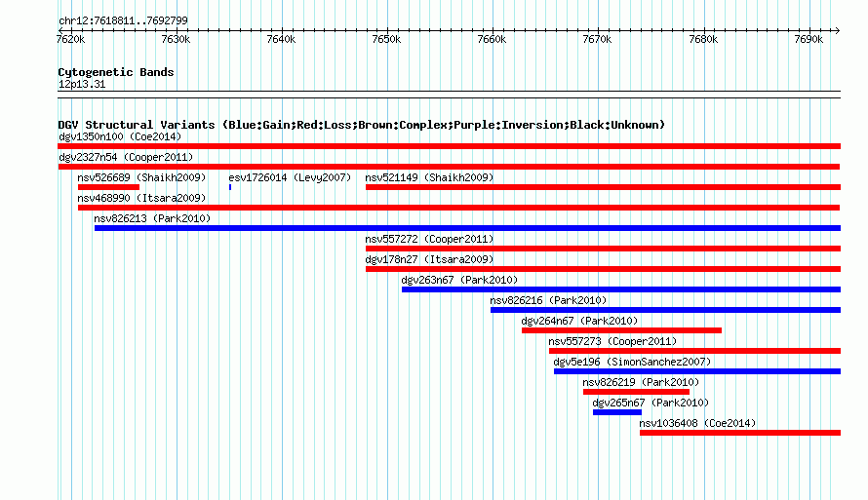
Task: Select the nsv557272 red loss bar
Action: pos(603,249)
